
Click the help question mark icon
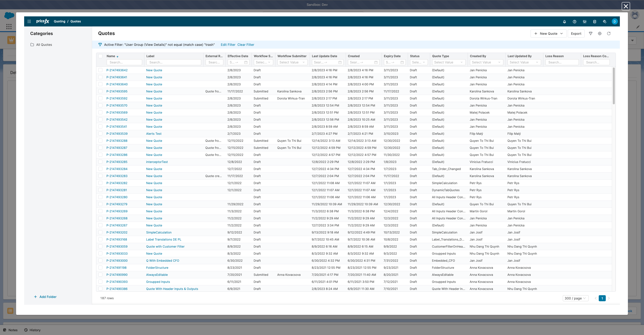point(574,22)
